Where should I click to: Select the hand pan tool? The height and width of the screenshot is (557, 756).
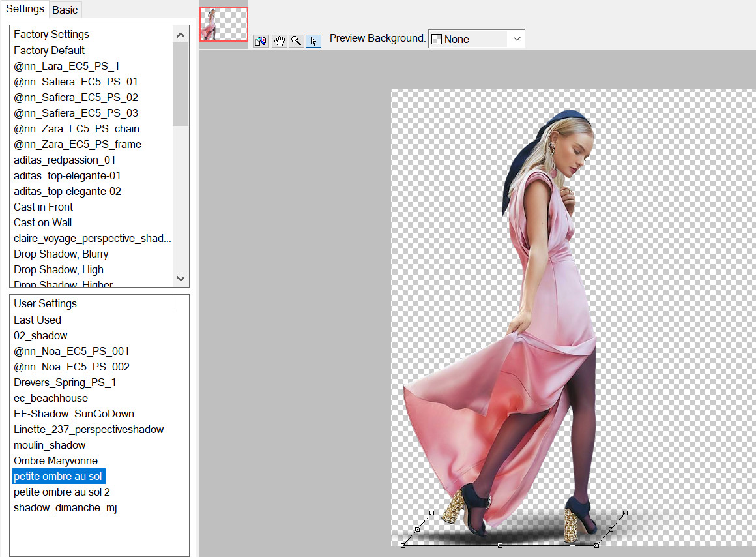pos(279,41)
